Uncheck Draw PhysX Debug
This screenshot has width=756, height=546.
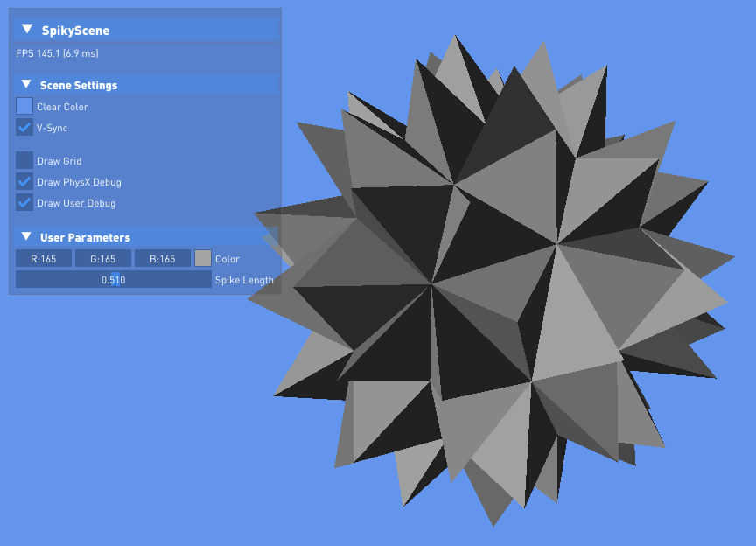point(24,182)
